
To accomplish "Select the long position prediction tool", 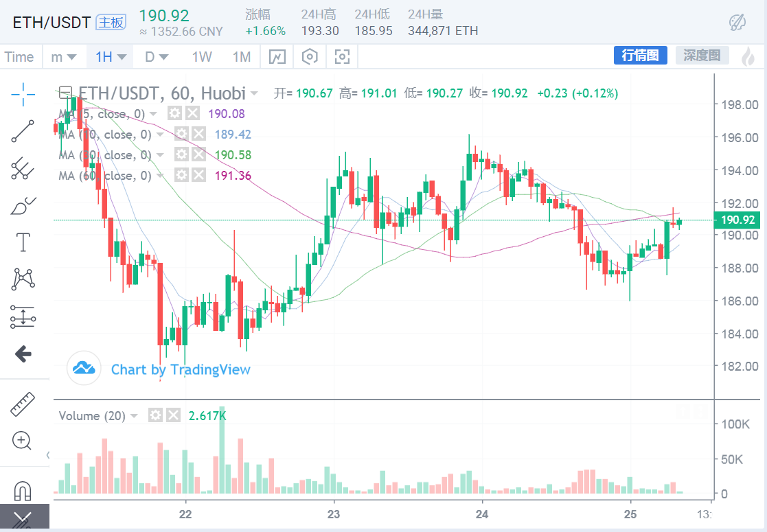I will click(x=23, y=316).
